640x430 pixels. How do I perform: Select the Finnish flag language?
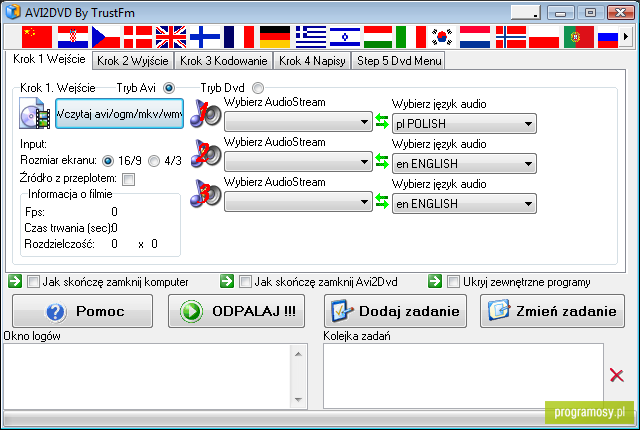click(205, 37)
